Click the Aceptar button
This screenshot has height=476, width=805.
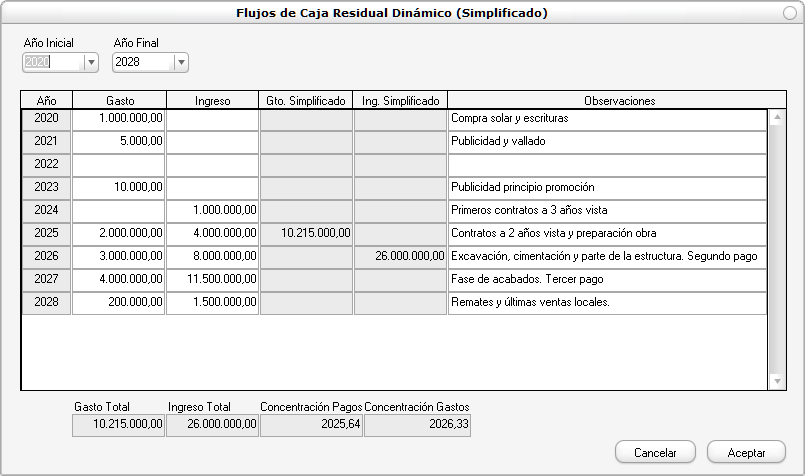click(x=746, y=452)
